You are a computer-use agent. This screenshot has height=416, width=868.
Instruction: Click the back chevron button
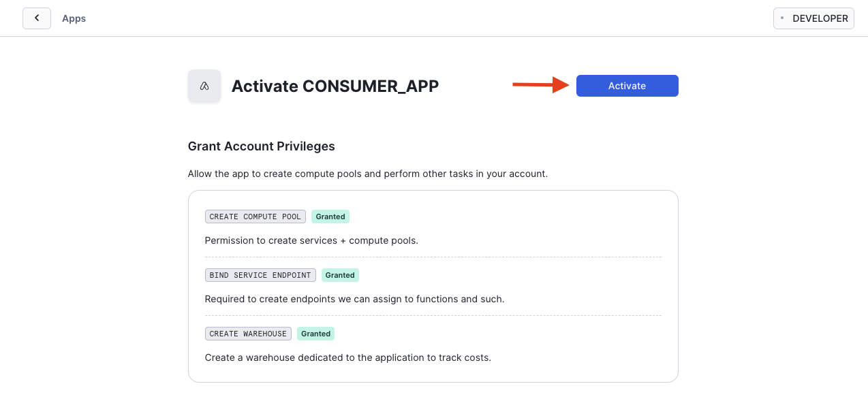click(x=37, y=18)
